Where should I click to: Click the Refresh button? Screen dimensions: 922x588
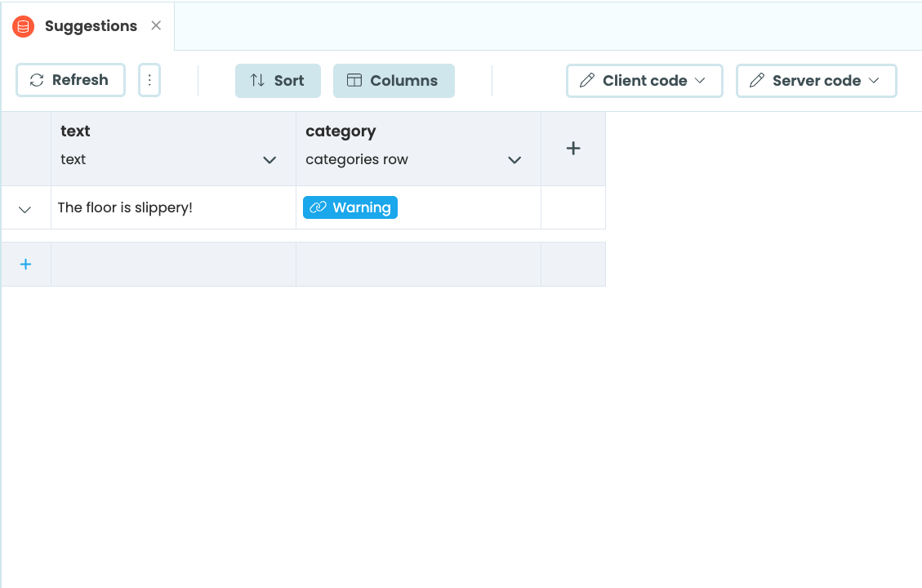[69, 79]
